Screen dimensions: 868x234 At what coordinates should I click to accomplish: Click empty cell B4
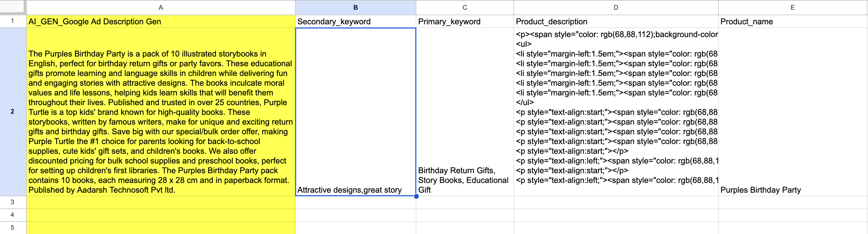pyautogui.click(x=355, y=215)
